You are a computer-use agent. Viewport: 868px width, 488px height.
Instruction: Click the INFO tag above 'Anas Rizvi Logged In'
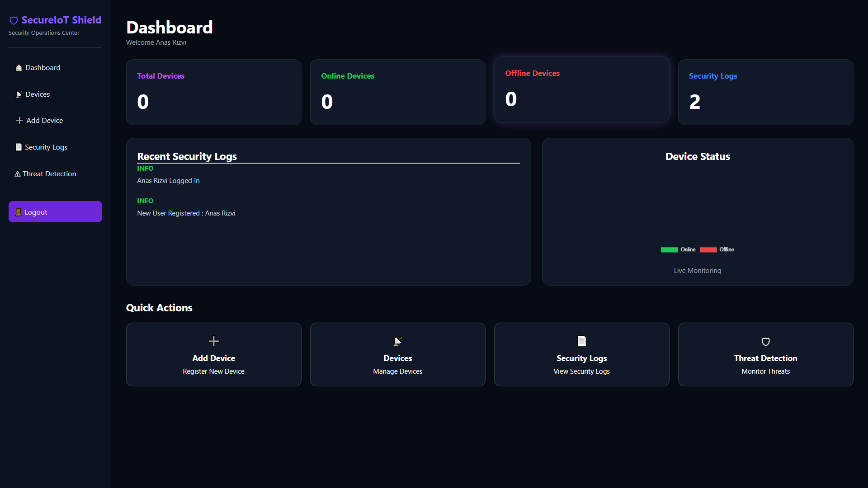point(145,169)
